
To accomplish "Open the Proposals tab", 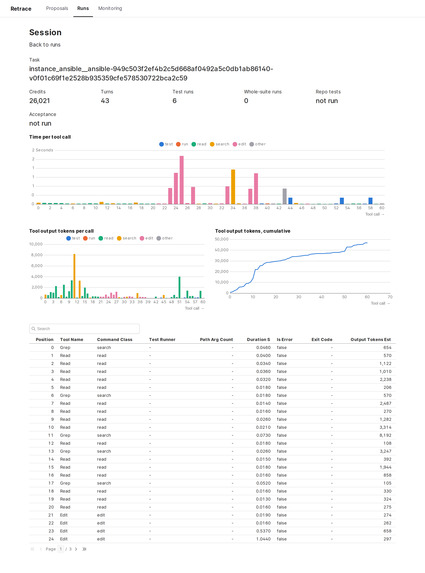I will (57, 8).
